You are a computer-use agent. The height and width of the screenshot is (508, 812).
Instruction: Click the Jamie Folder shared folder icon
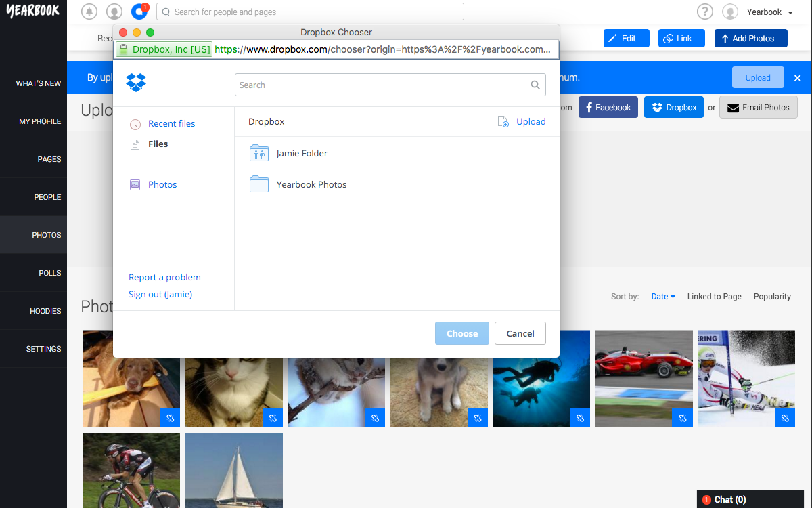[259, 153]
